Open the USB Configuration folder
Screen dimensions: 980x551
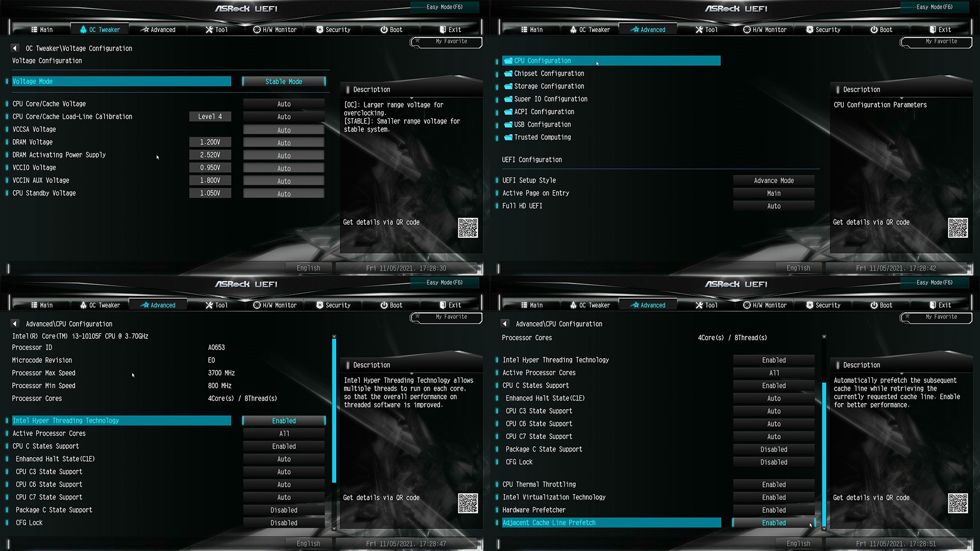pos(542,124)
